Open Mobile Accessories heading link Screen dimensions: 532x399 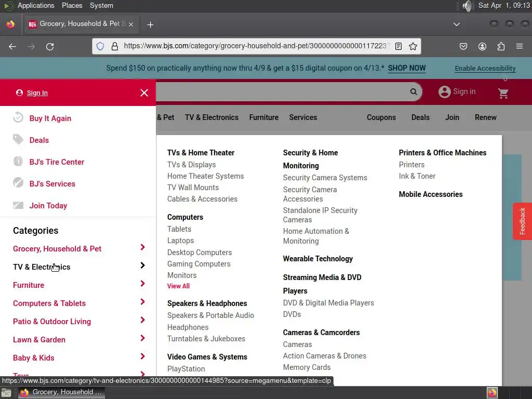pos(431,194)
